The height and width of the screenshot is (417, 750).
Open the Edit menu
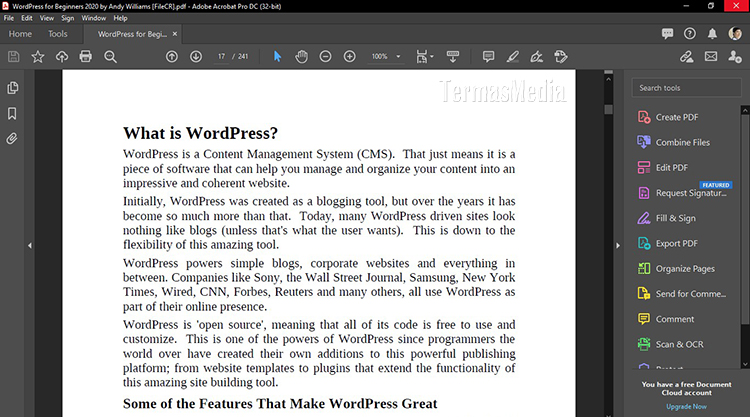tap(27, 18)
